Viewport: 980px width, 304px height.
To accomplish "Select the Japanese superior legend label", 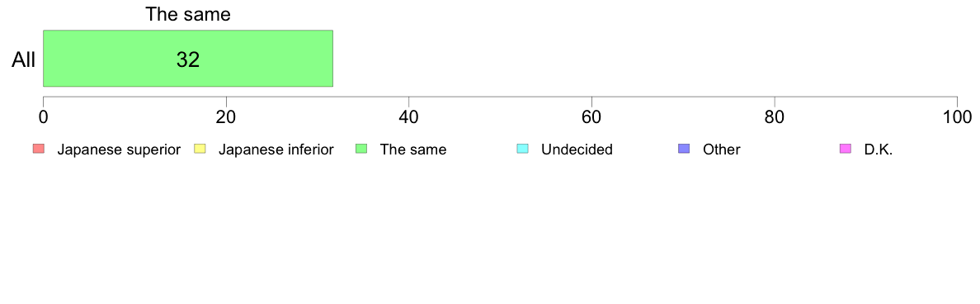I will click(119, 150).
